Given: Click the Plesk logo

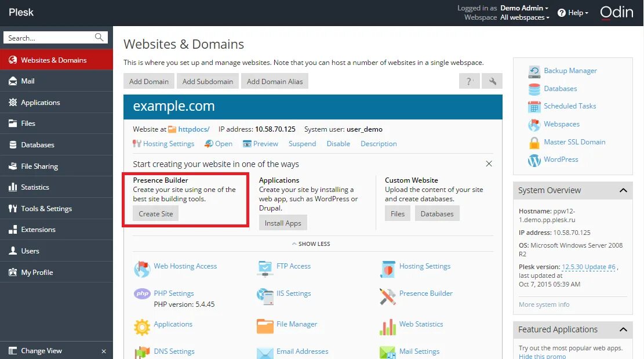Looking at the screenshot, I should click(x=21, y=12).
